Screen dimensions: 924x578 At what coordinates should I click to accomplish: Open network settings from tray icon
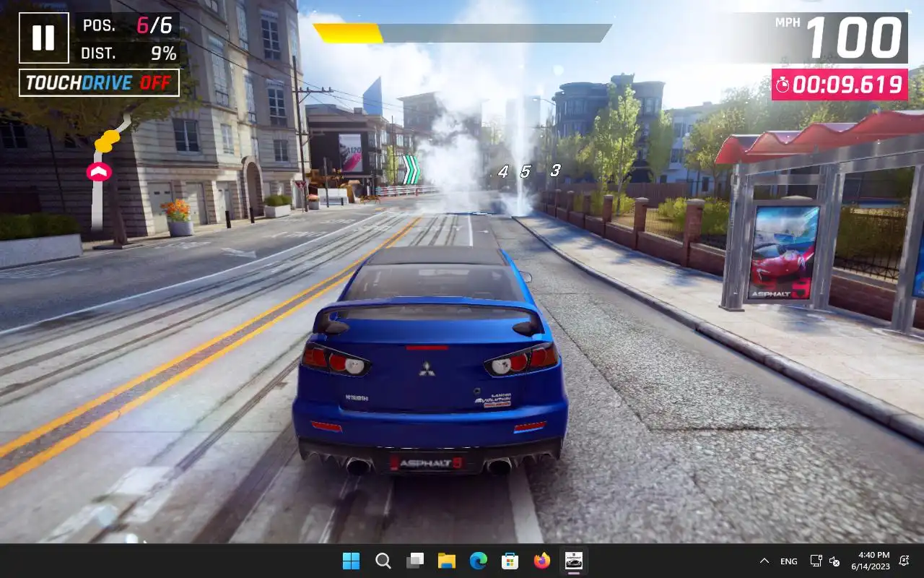[x=816, y=561]
